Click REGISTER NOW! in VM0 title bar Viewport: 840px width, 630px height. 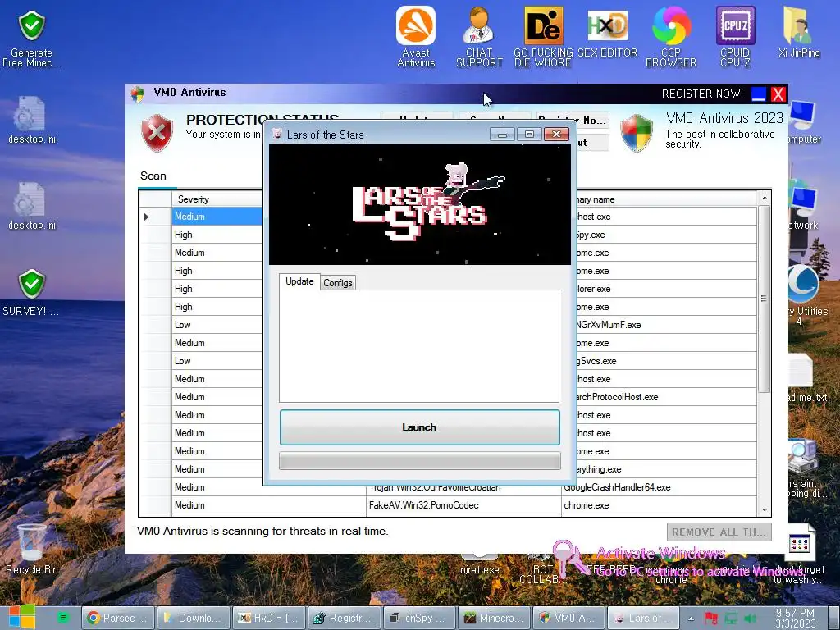702,94
